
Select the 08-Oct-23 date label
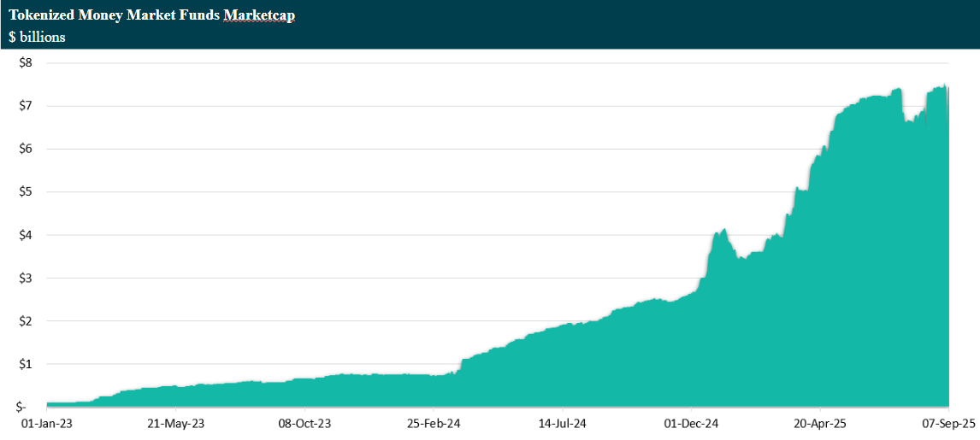tap(305, 423)
